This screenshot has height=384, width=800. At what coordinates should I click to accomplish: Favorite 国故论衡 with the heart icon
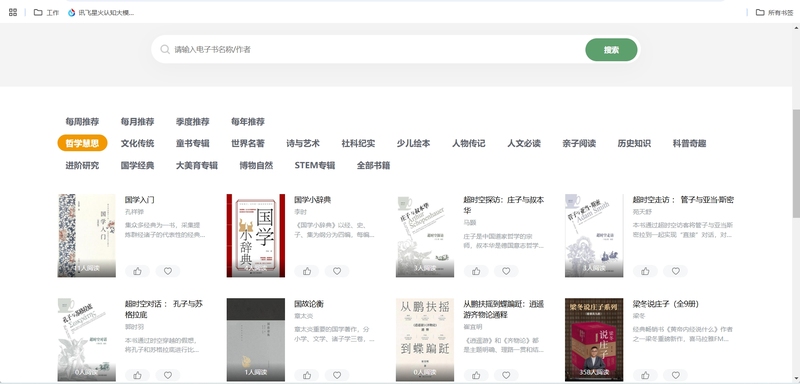pos(337,375)
